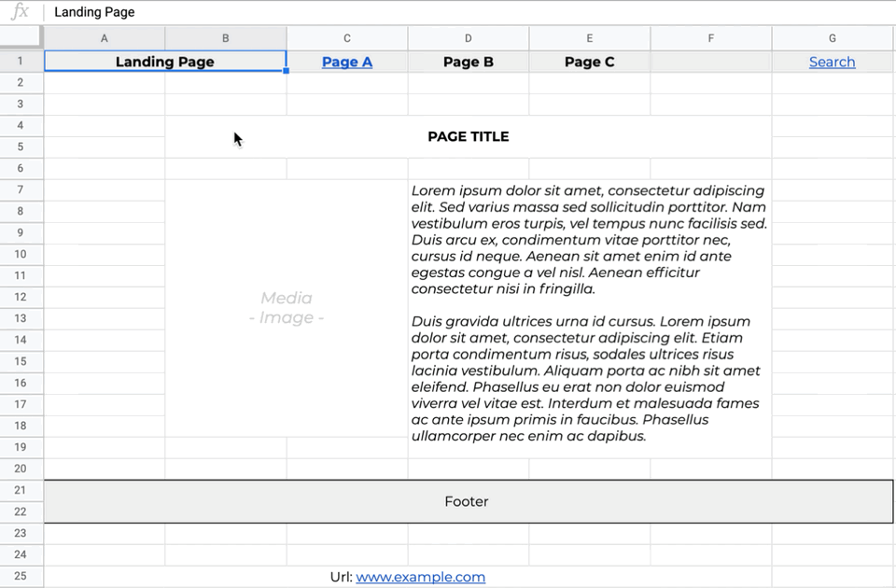Select row 12 header
This screenshot has width=896, height=588.
click(21, 297)
